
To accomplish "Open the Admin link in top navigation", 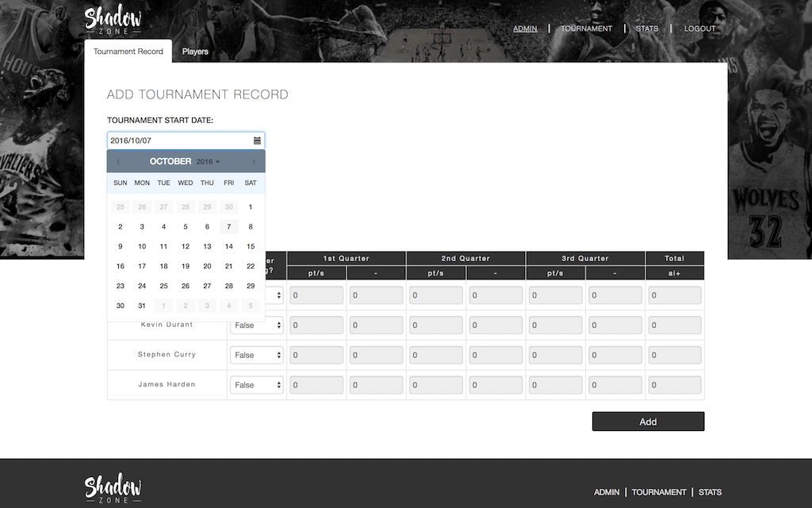I will coord(525,29).
